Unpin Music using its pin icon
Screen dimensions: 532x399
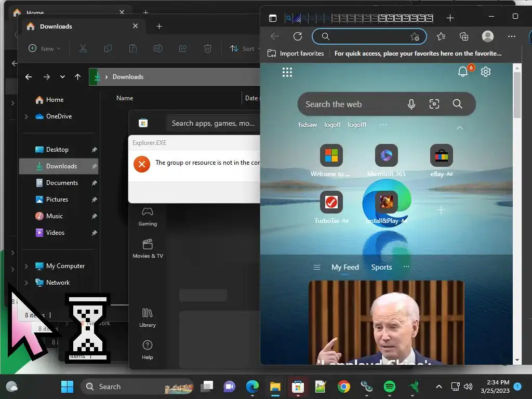coord(95,216)
